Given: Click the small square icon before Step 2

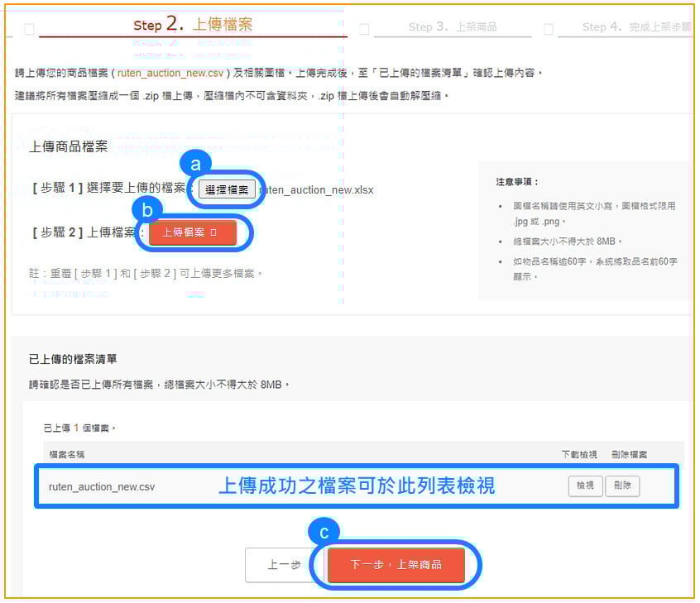Looking at the screenshot, I should point(30,30).
